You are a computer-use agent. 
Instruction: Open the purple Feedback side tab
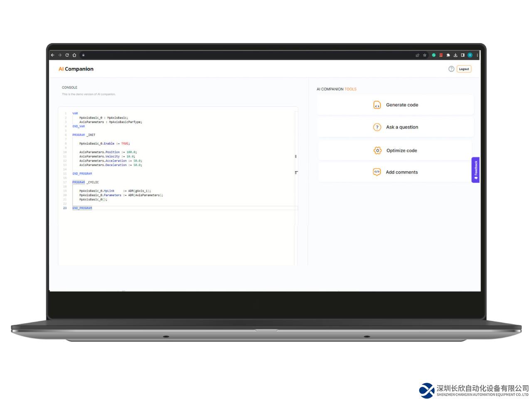click(x=475, y=170)
